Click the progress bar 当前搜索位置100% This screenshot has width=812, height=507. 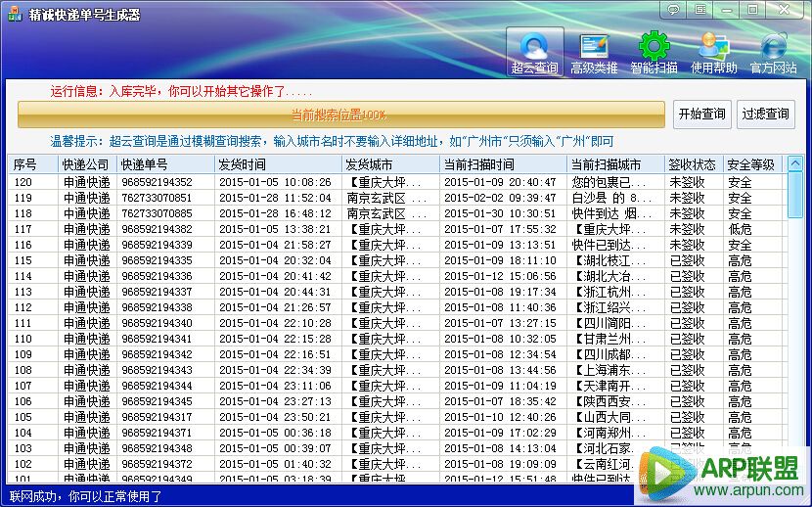tap(341, 115)
